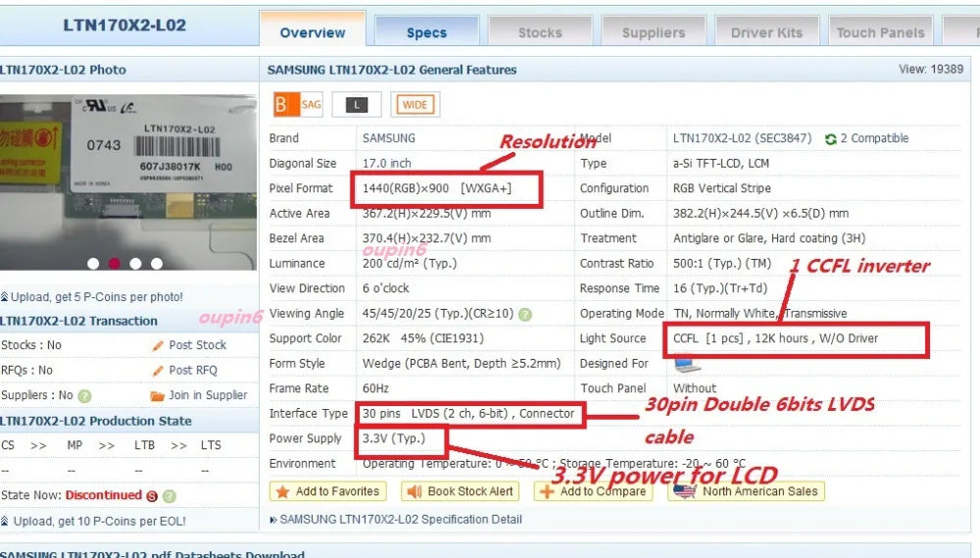
Task: Click the Book Stock Alert button
Action: pyautogui.click(x=460, y=491)
